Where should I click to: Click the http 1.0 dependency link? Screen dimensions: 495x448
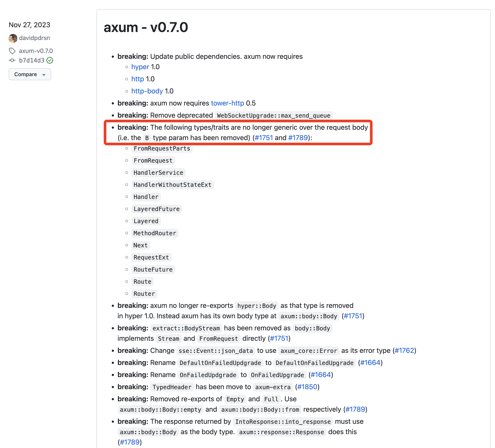137,79
